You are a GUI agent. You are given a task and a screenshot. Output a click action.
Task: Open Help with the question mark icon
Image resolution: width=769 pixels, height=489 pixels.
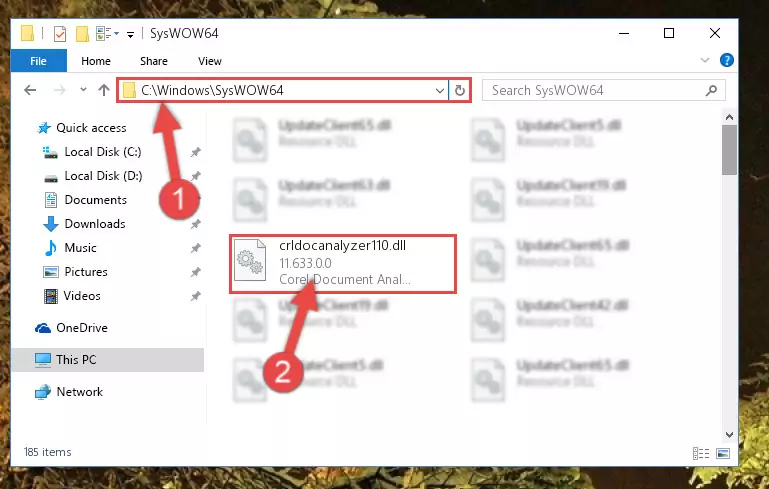(x=726, y=60)
